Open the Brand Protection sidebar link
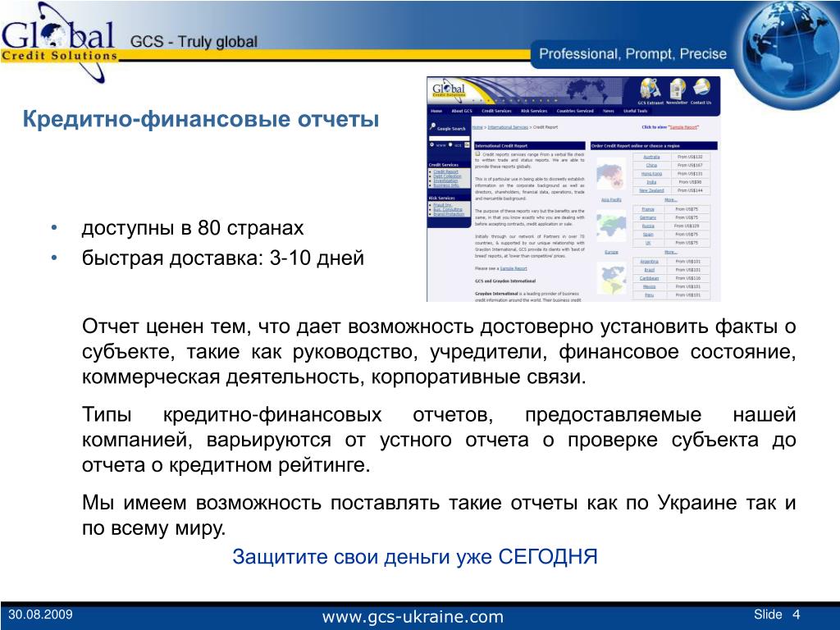 tap(449, 214)
